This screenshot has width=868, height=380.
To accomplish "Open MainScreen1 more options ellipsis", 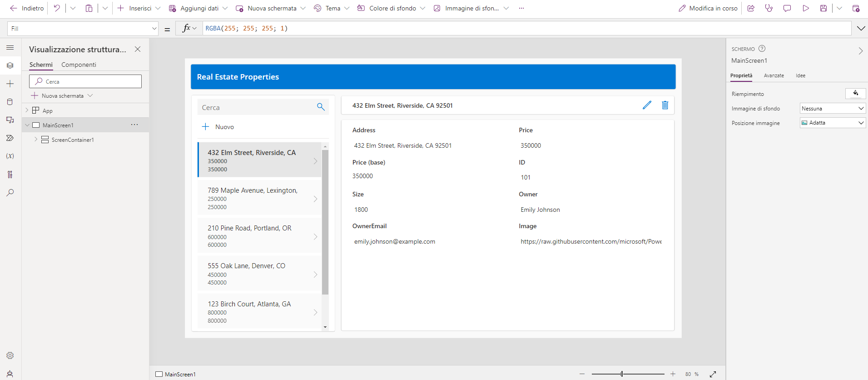I will point(134,125).
